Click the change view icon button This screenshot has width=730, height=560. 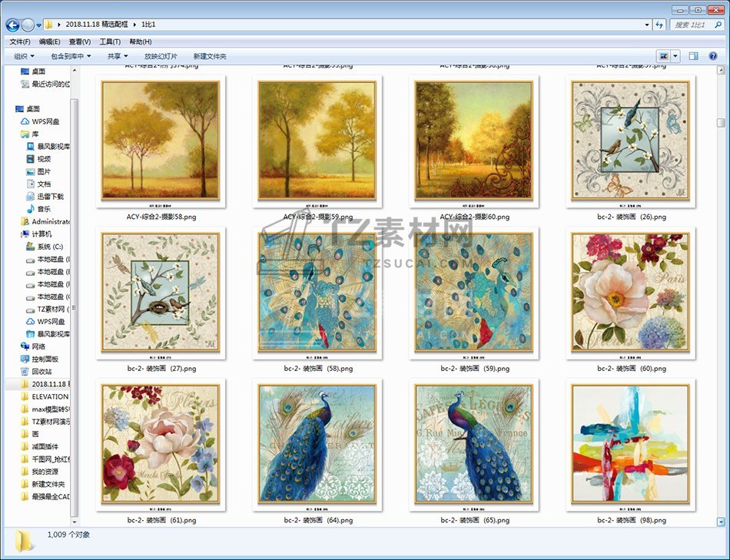[x=664, y=56]
